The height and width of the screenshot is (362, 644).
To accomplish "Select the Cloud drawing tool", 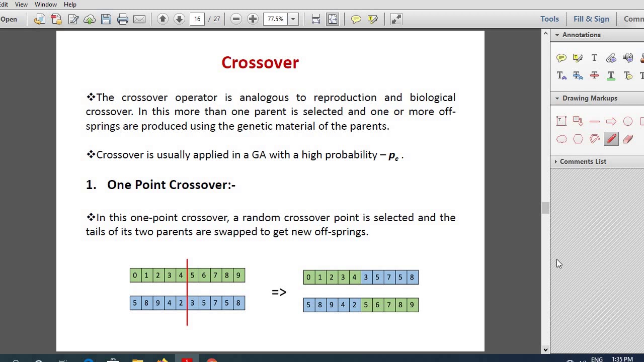I will coord(561,139).
